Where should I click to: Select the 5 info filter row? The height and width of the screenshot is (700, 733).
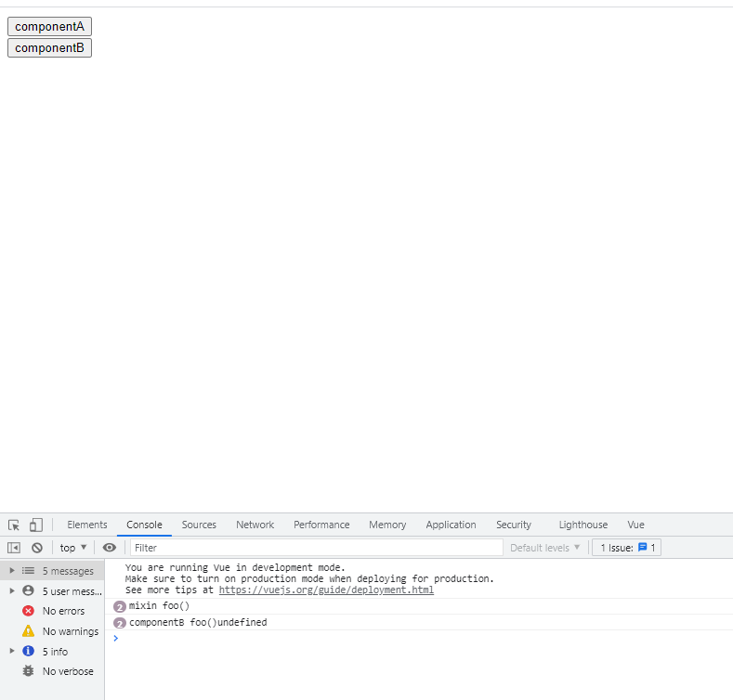coord(52,651)
